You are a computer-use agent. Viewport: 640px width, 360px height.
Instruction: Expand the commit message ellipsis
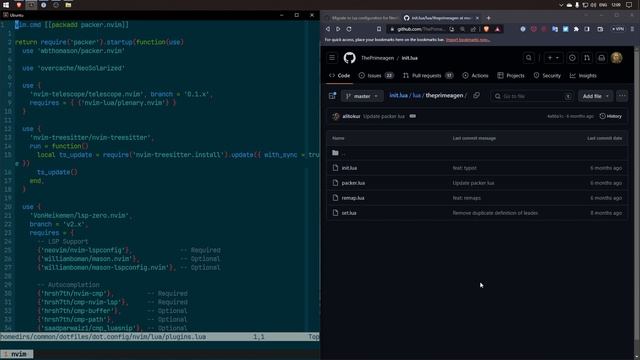click(413, 116)
